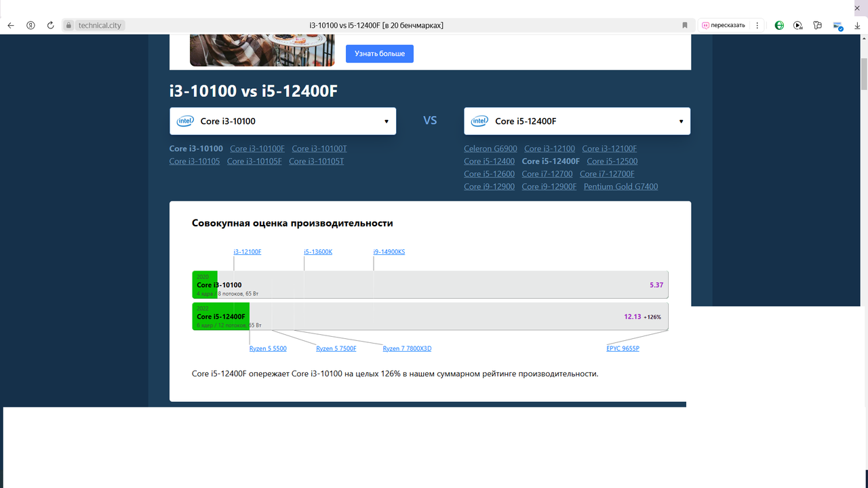Bookmark this page using the bookmark icon

click(685, 25)
